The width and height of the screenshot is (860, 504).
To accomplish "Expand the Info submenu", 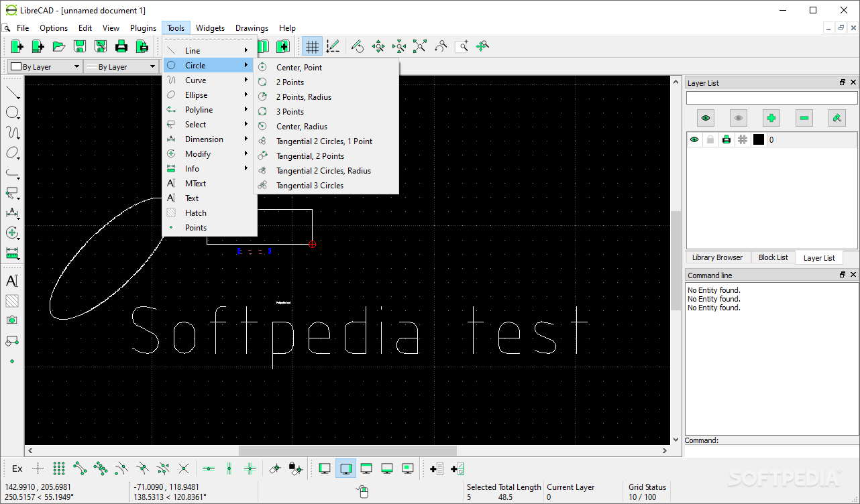I will coord(210,168).
